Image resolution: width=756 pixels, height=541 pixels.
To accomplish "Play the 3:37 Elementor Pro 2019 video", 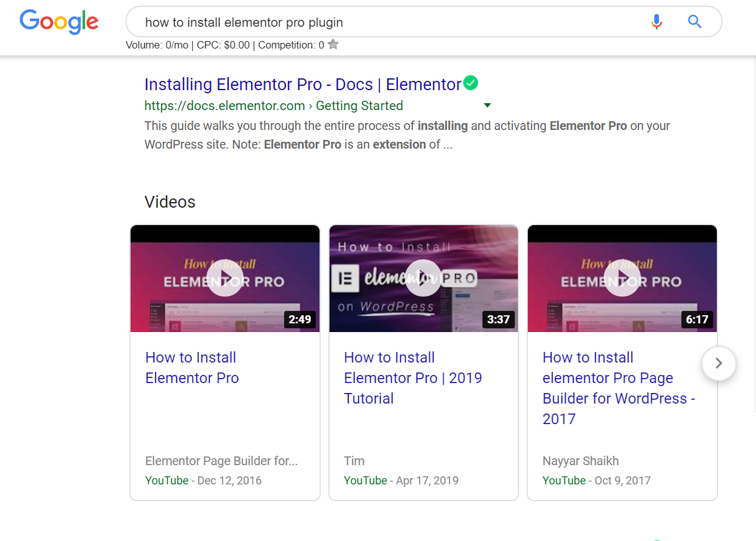I will 423,278.
